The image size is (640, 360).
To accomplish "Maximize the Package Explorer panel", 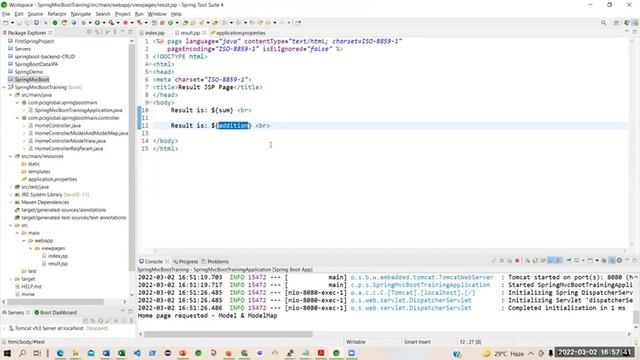I will point(130,32).
